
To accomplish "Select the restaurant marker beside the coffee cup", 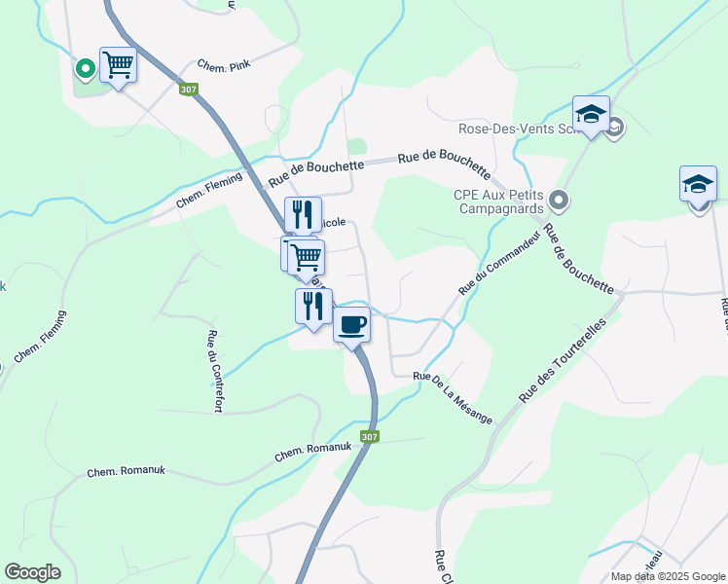I will [313, 307].
